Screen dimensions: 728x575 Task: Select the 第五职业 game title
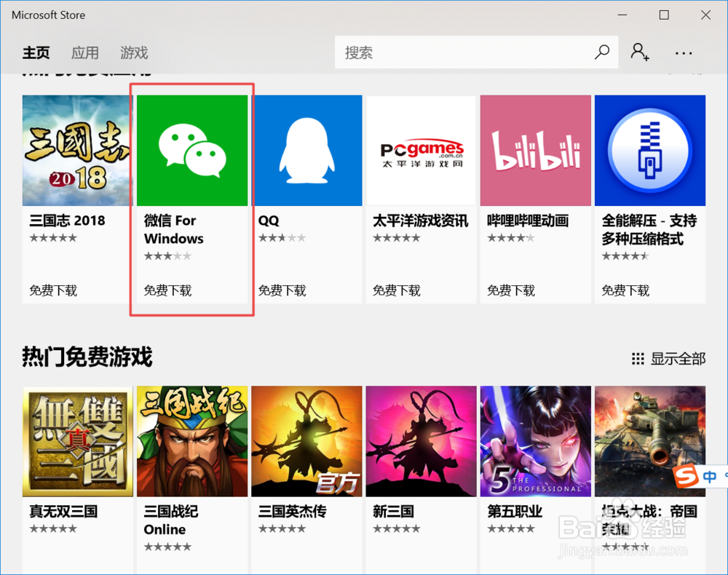(515, 512)
